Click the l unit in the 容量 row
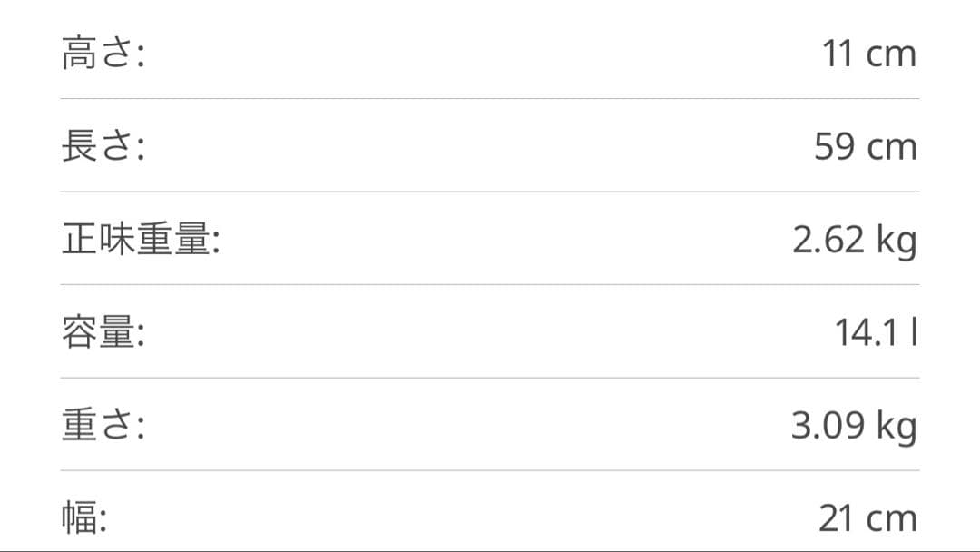This screenshot has height=552, width=980. 914,333
